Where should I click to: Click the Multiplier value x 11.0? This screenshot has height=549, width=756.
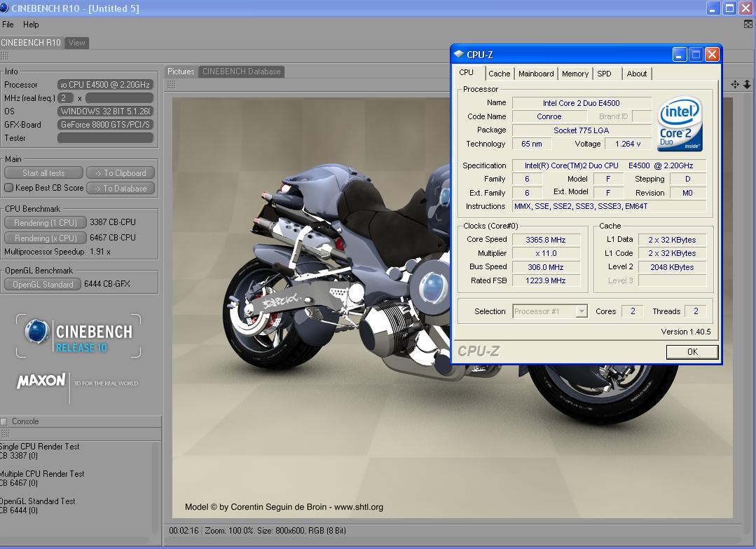[x=546, y=253]
